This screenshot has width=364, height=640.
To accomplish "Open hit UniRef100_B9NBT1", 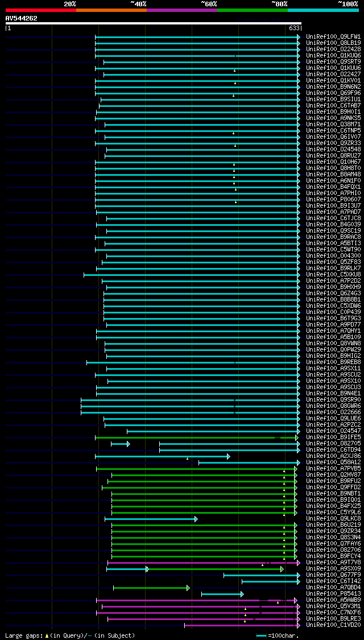I will click(333, 493).
